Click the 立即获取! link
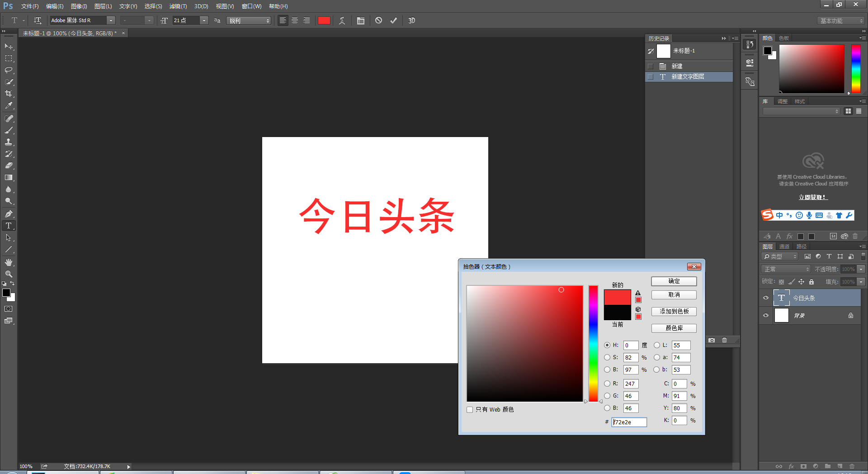868x474 pixels. 813,197
